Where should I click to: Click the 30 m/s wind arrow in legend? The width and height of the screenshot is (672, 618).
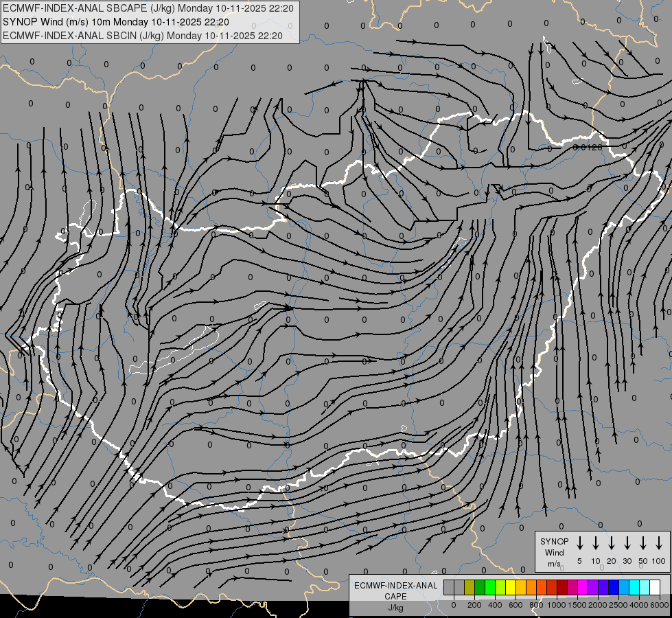[x=627, y=542]
